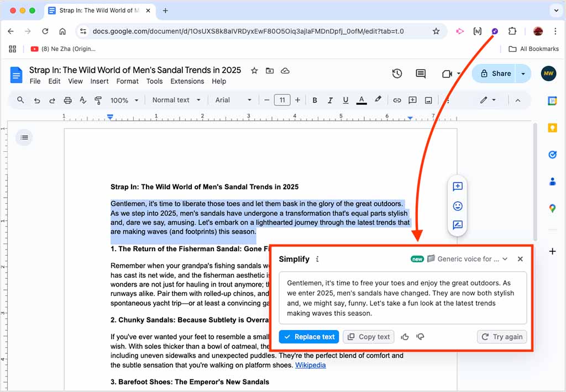Open version history clock icon

(x=397, y=73)
